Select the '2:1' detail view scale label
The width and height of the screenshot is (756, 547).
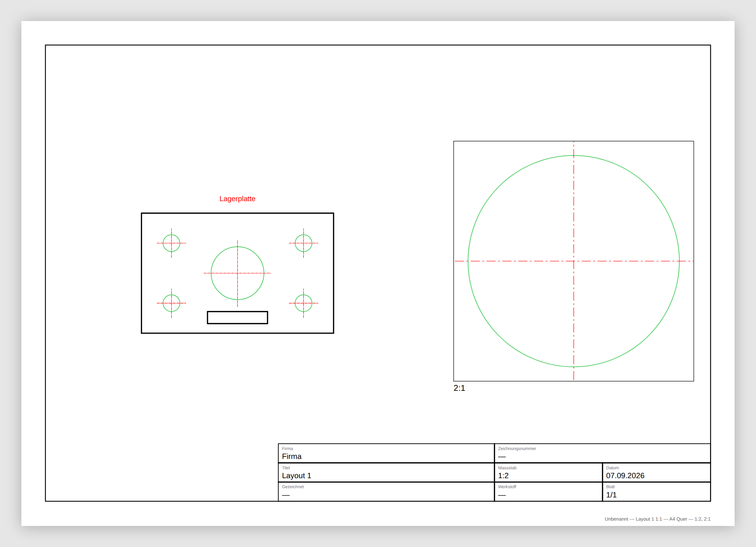pos(459,388)
